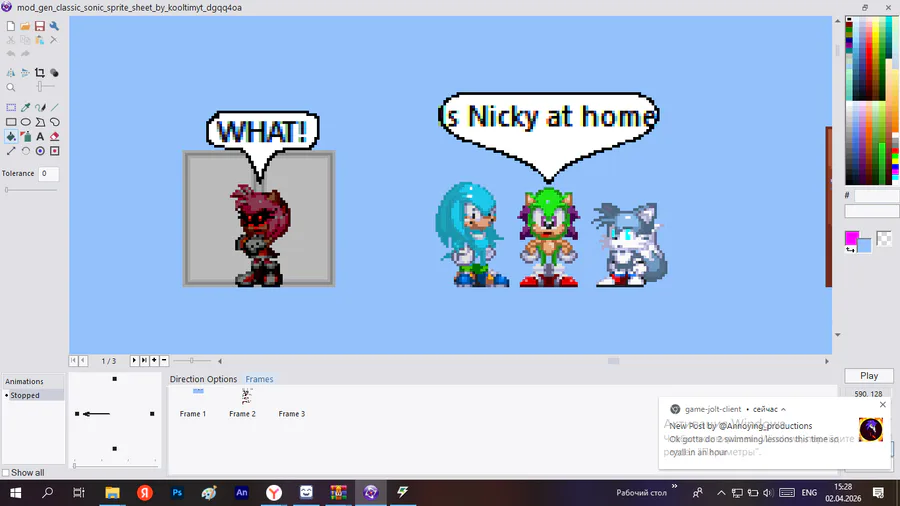This screenshot has height=506, width=900.
Task: Select the freehand Shape tool
Action: click(x=54, y=122)
